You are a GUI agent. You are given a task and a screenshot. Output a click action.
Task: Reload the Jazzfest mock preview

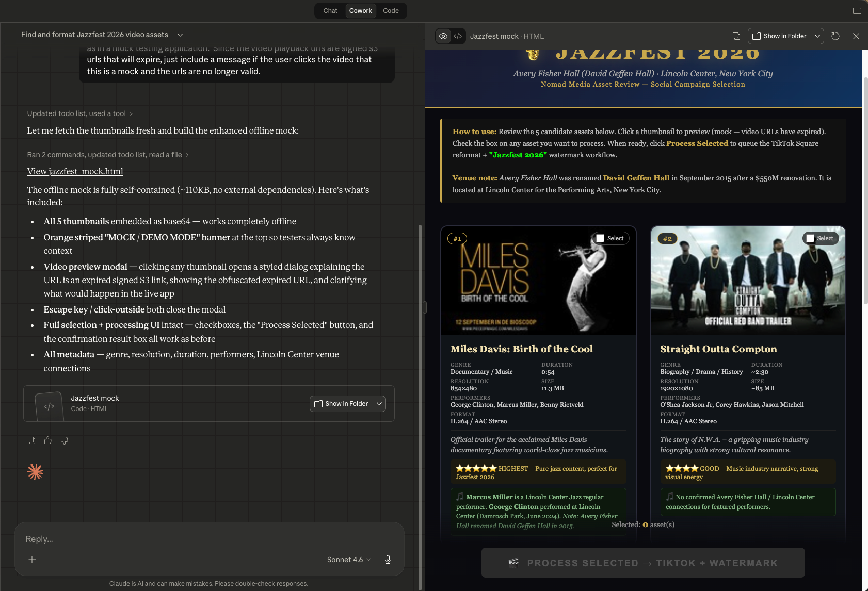[835, 36]
